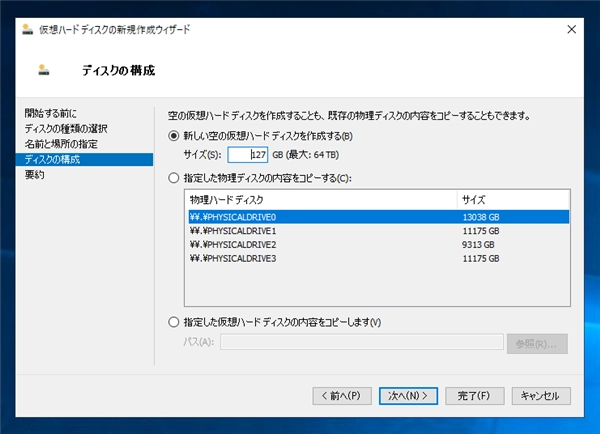
Task: Go back with the 前へ(P) button
Action: point(342,396)
